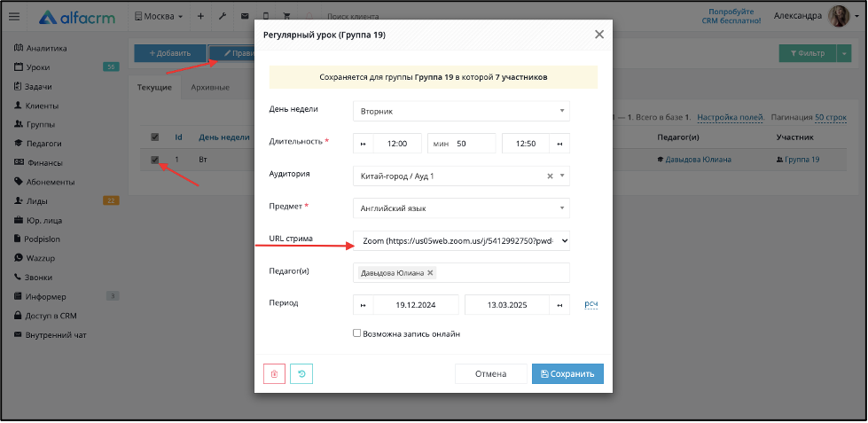868x423 pixels.
Task: Uncheck the row 1 Вт checkbox
Action: click(x=155, y=160)
